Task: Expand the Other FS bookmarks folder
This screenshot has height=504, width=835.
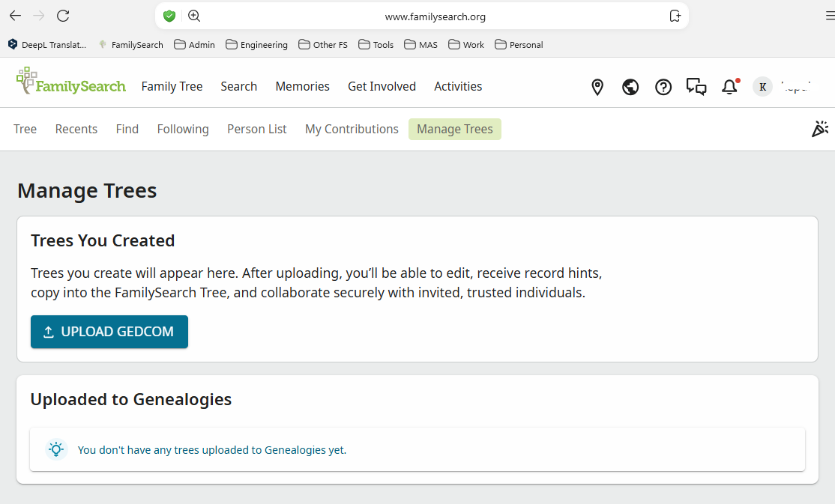Action: [x=323, y=45]
